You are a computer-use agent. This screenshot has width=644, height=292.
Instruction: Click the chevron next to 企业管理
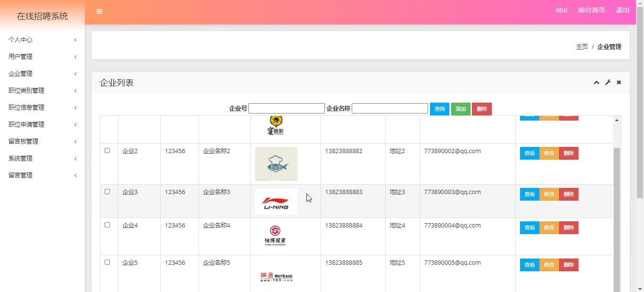[75, 74]
